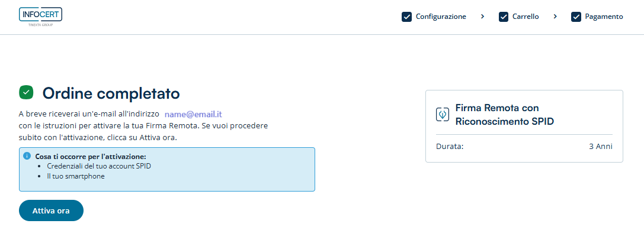The image size is (644, 243).
Task: Click the name@email.it address
Action: (193, 114)
